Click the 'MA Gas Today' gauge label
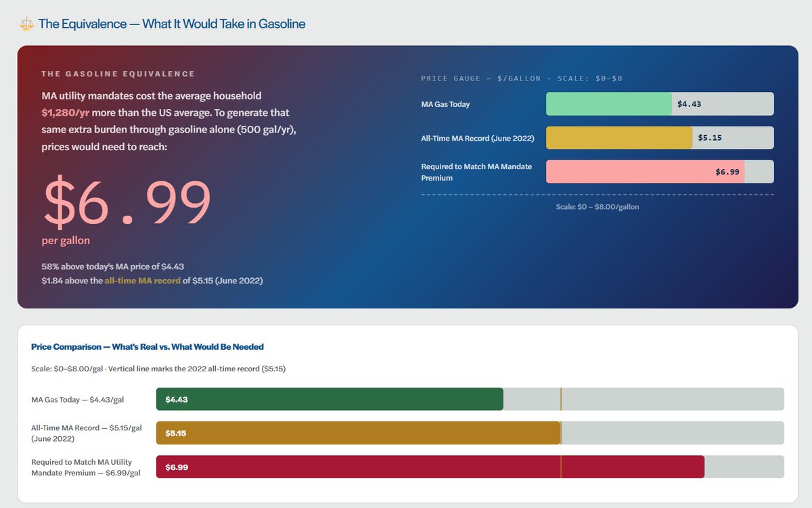This screenshot has height=508, width=812. point(445,104)
